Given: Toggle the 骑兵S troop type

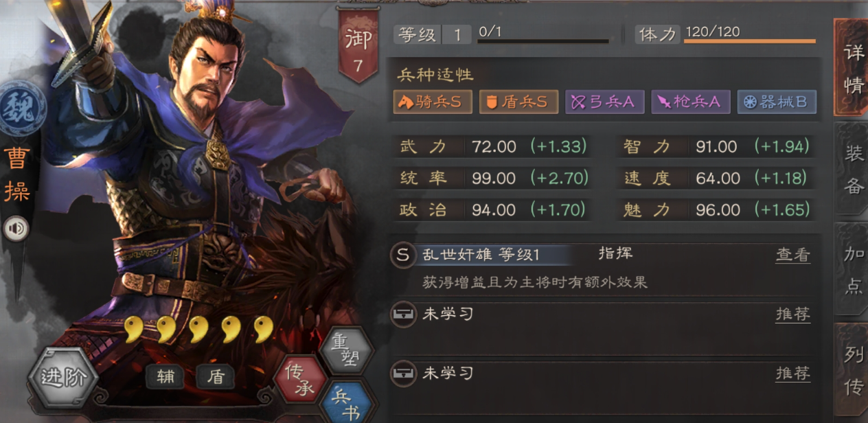Looking at the screenshot, I should coord(432,102).
